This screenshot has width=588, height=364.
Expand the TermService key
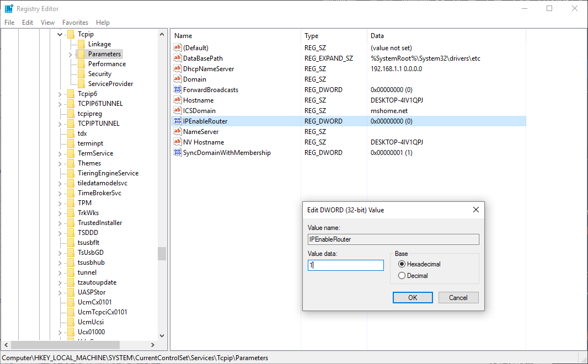60,154
